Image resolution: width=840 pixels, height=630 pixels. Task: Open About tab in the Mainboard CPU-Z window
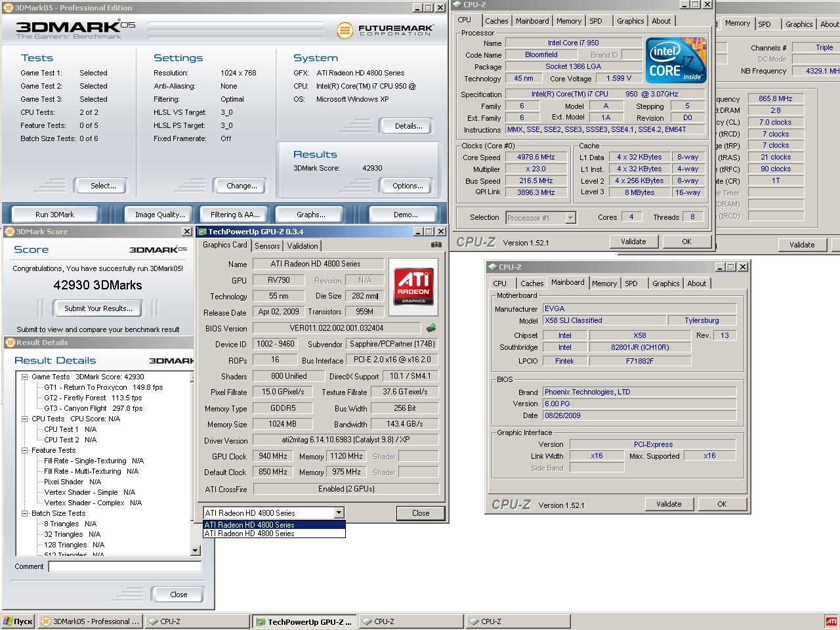pyautogui.click(x=696, y=283)
